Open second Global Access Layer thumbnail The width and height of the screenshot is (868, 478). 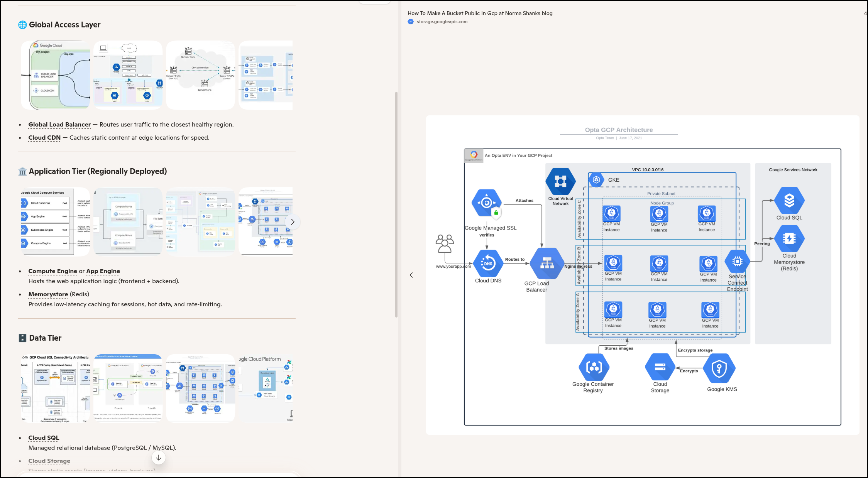[128, 75]
